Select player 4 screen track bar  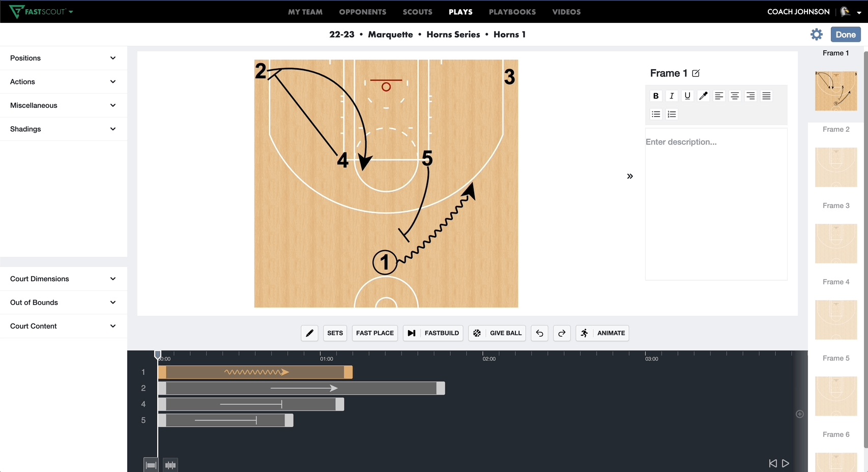pos(251,404)
